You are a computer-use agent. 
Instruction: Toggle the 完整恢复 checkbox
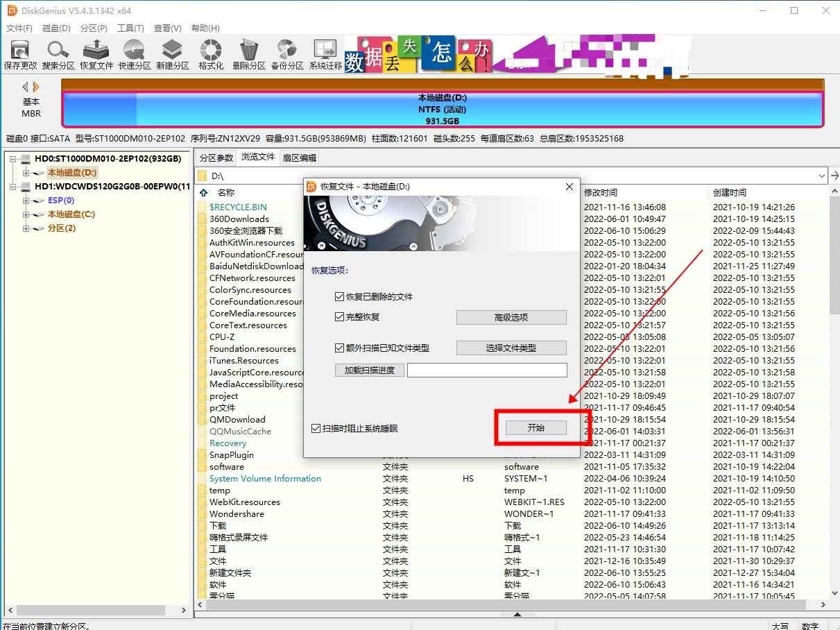point(339,317)
